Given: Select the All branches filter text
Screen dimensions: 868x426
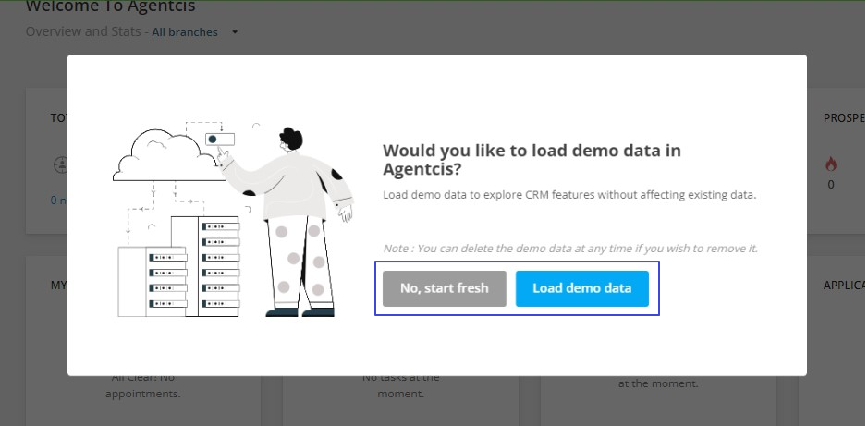Looking at the screenshot, I should [185, 32].
